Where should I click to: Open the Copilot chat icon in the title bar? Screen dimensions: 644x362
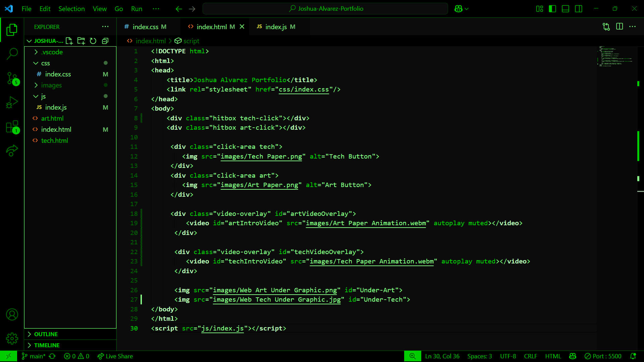pos(458,9)
